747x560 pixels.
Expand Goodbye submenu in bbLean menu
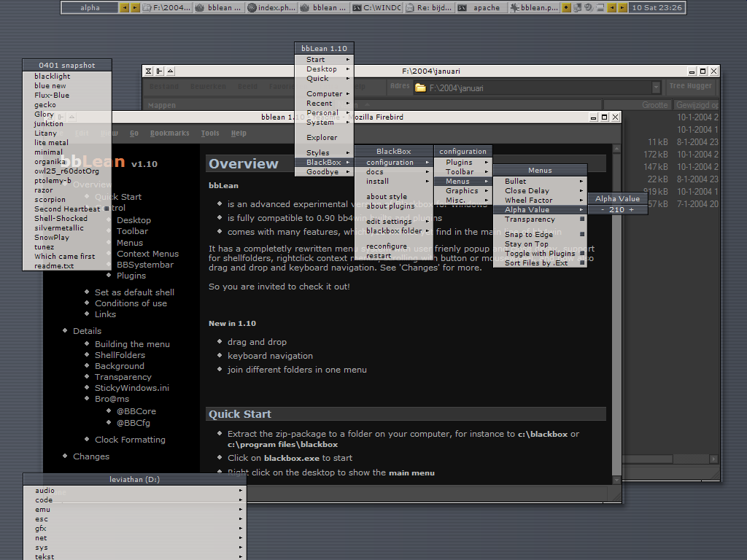pos(324,172)
